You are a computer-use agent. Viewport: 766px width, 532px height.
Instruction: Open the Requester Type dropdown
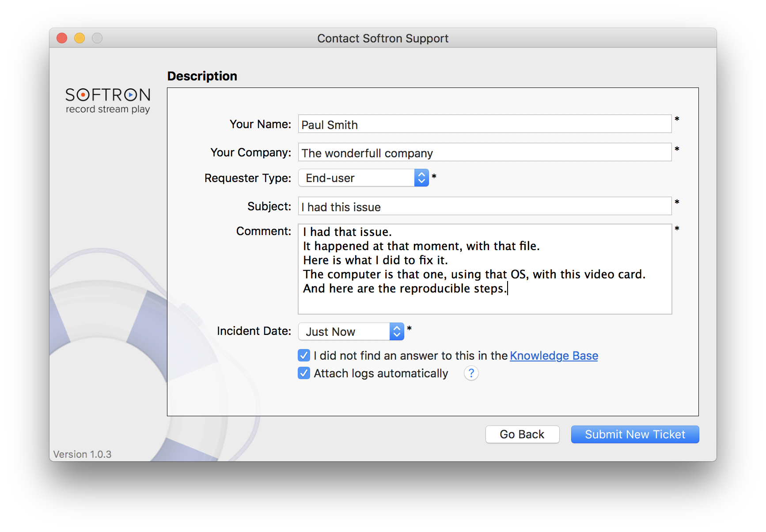click(364, 178)
